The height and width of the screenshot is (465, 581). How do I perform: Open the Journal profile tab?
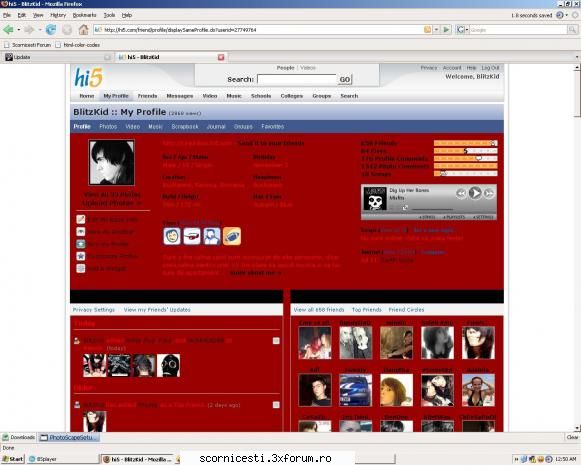click(x=216, y=126)
